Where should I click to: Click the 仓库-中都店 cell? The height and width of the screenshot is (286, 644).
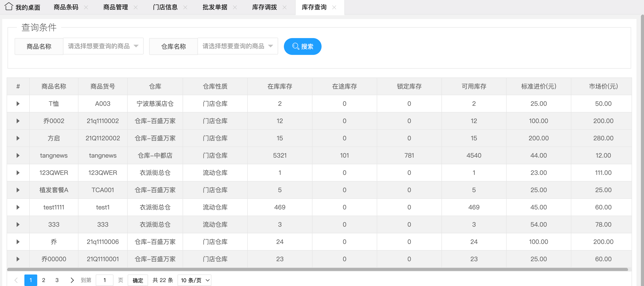coord(155,155)
